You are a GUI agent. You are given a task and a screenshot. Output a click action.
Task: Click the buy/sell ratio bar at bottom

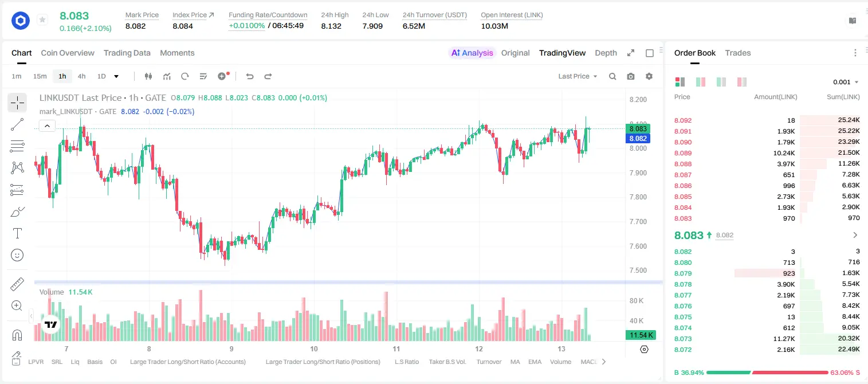(x=767, y=372)
